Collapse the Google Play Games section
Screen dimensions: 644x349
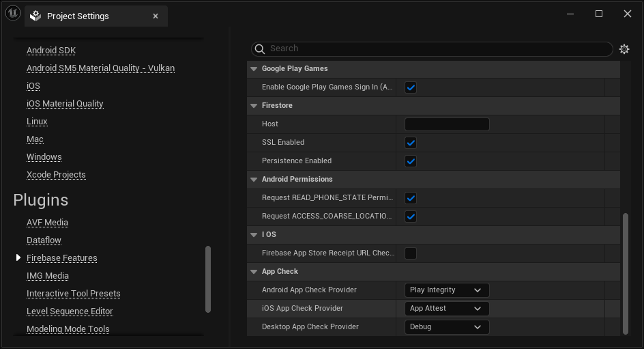254,69
